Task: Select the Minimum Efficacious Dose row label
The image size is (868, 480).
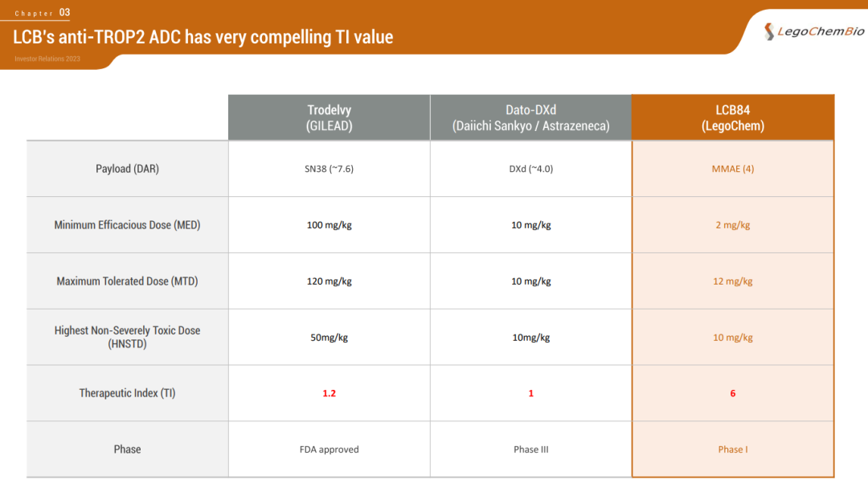Action: pyautogui.click(x=127, y=225)
